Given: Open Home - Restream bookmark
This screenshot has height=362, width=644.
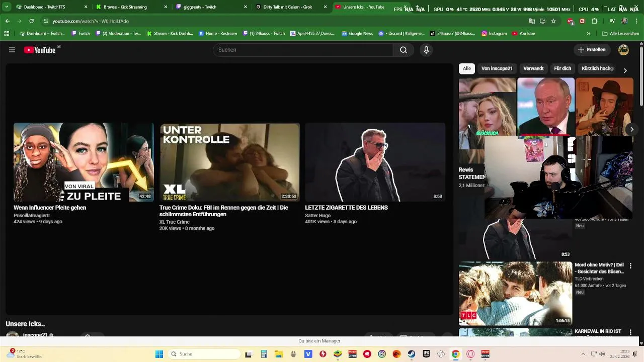Looking at the screenshot, I should (217, 34).
